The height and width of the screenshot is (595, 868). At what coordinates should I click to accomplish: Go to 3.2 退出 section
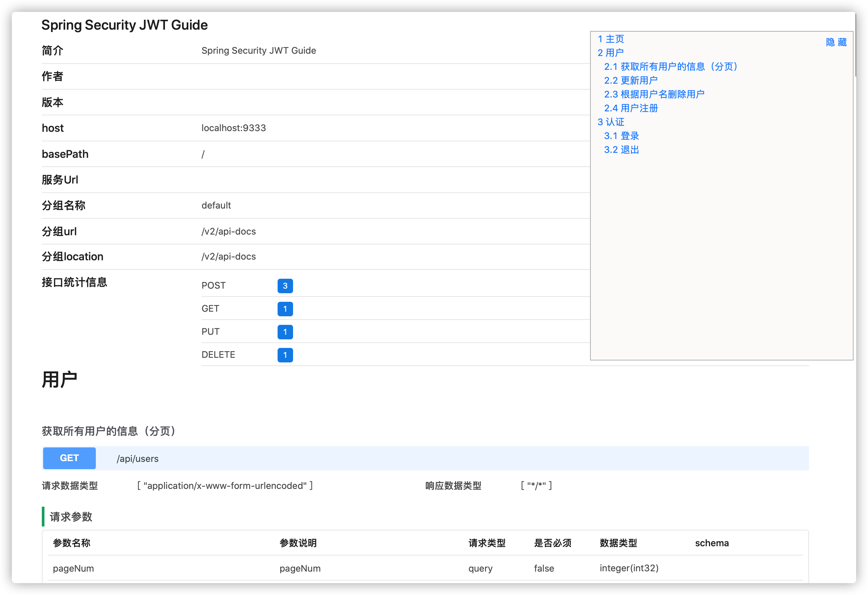(x=621, y=150)
